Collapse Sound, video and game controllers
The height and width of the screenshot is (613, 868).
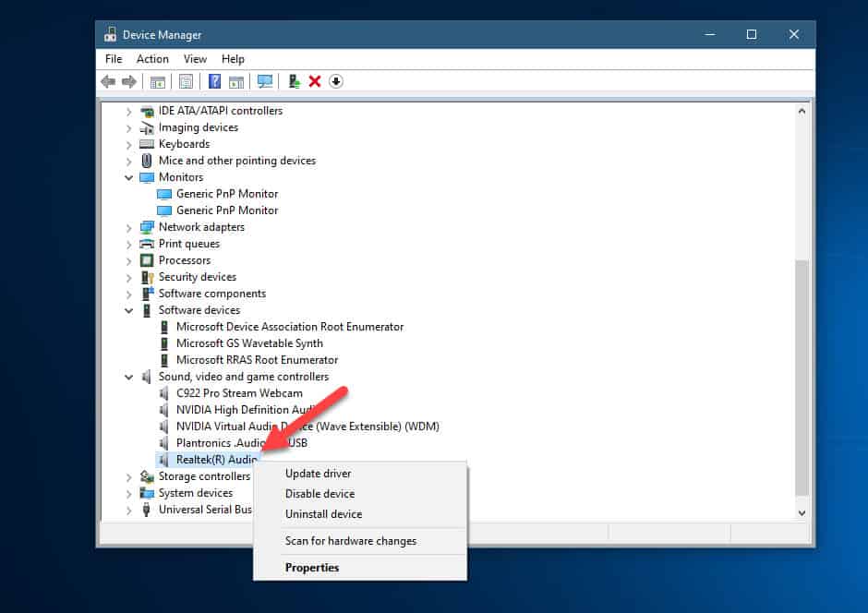point(128,377)
